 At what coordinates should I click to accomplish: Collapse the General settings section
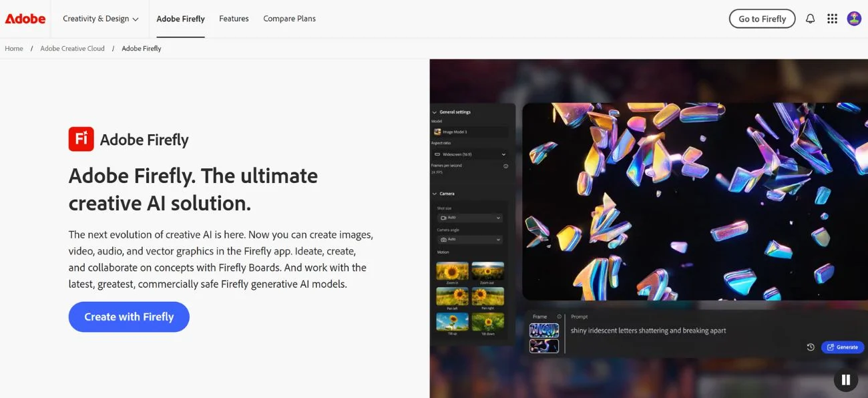pyautogui.click(x=435, y=112)
